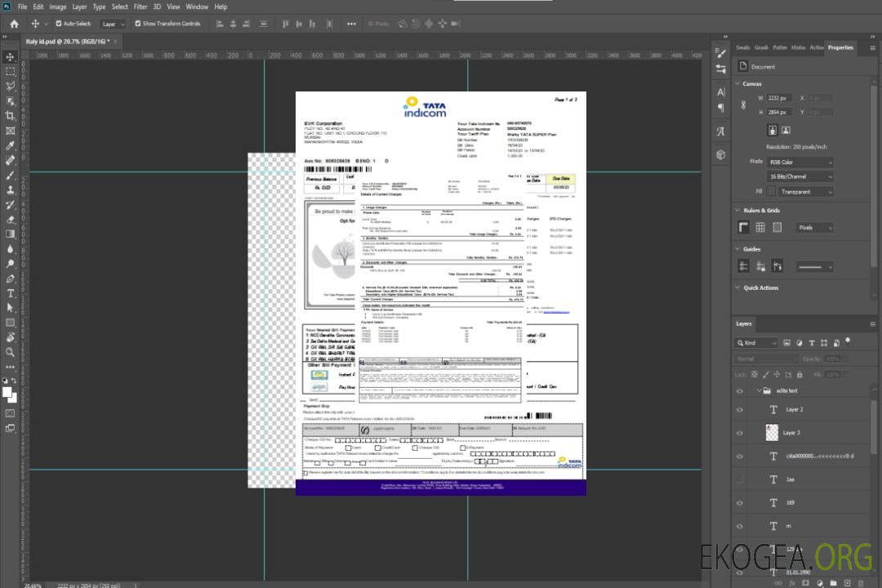Open the Filter menu
Screen dimensions: 882x588
(x=140, y=7)
